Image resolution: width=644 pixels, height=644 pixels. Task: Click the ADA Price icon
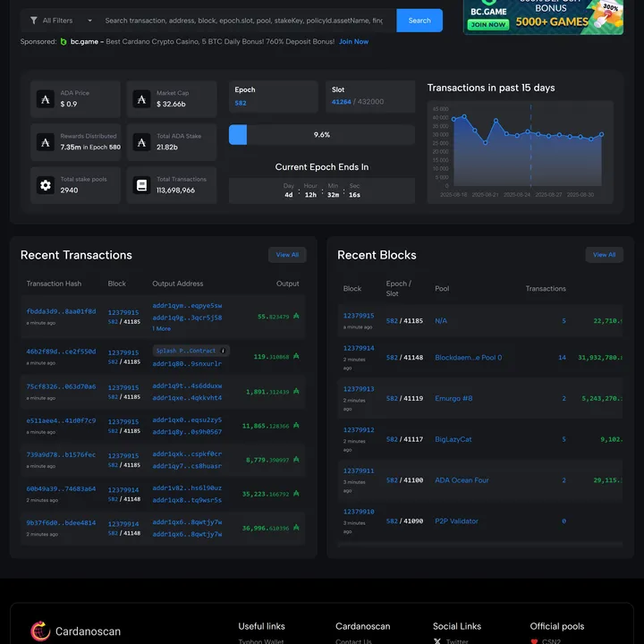click(46, 99)
